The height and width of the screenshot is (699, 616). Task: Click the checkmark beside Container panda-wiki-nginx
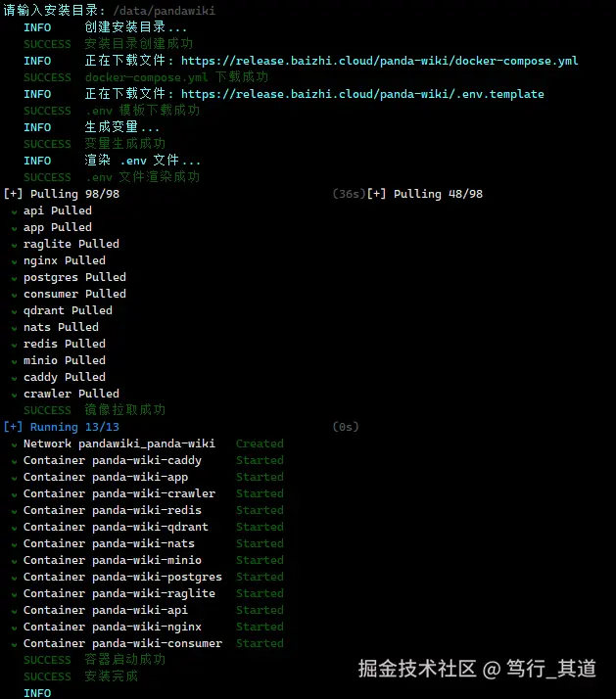click(x=15, y=629)
